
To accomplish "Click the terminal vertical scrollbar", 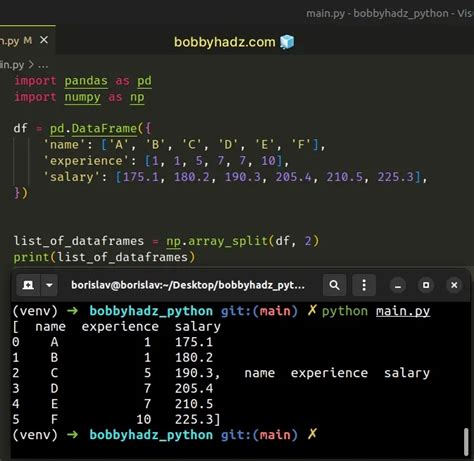I will pos(466,442).
